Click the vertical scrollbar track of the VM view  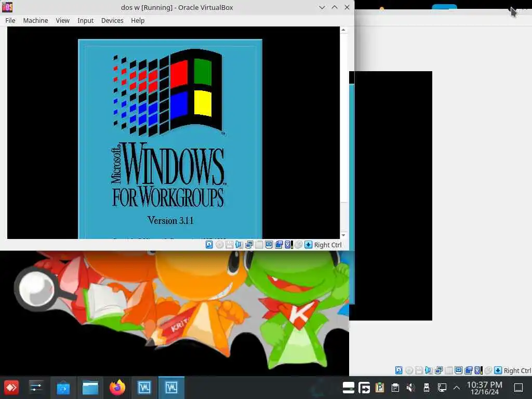(x=343, y=132)
